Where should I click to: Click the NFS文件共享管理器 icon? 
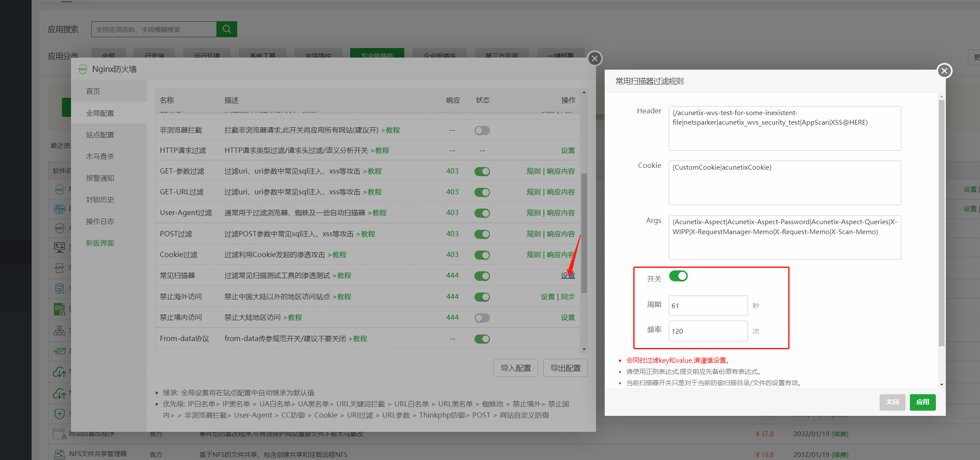59,454
